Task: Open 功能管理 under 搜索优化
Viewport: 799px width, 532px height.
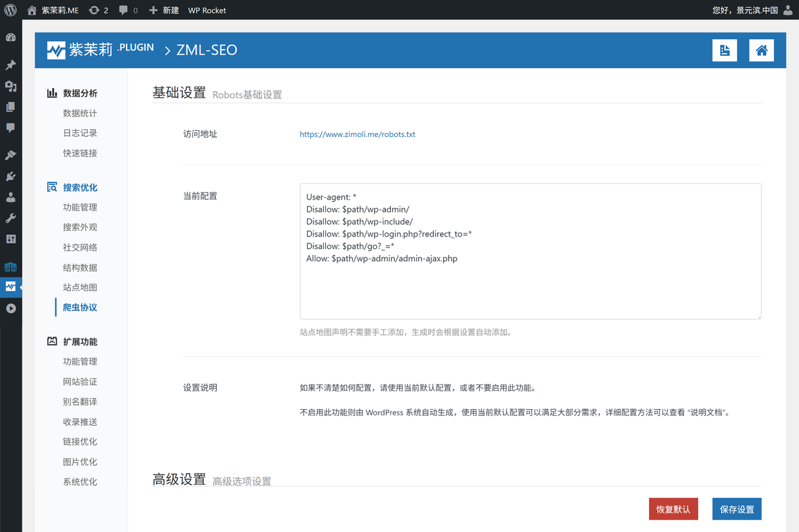Action: [80, 207]
